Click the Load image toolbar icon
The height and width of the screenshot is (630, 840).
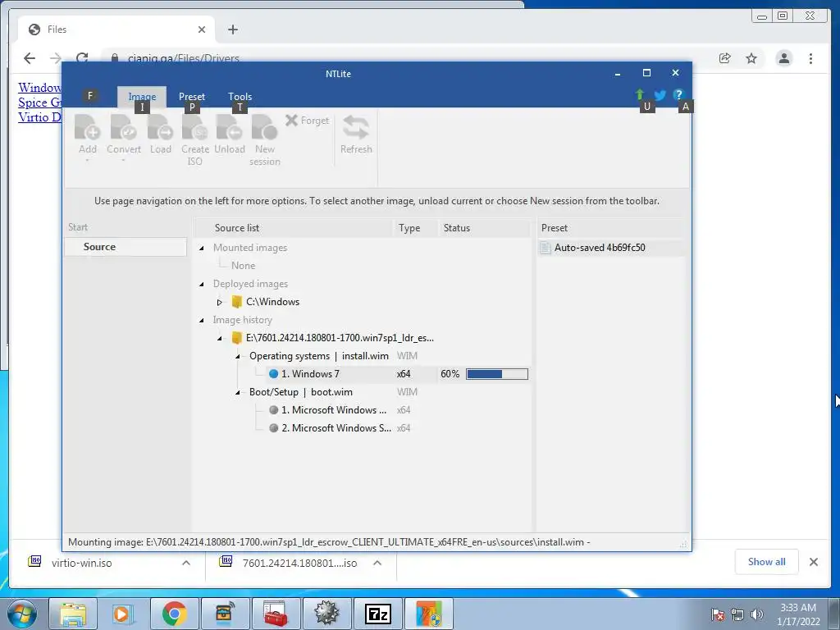point(160,129)
